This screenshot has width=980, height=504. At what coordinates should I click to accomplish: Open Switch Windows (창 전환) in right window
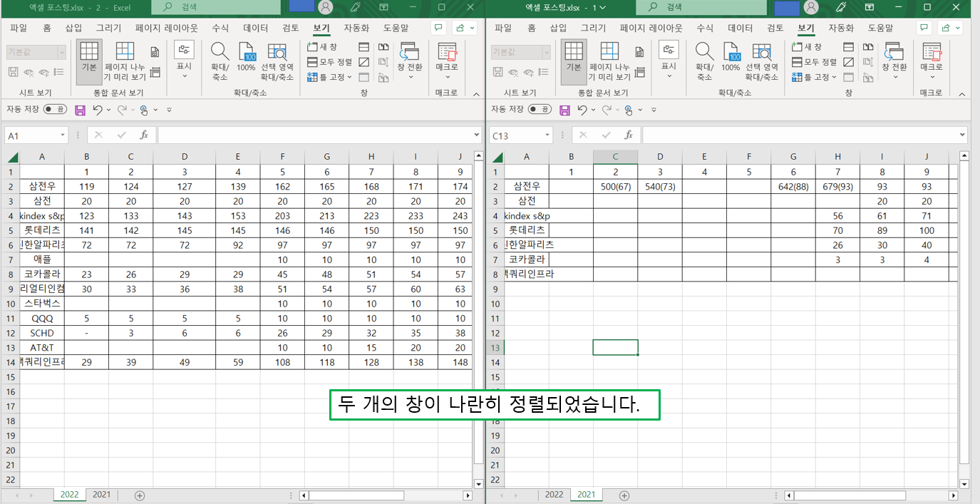[894, 60]
